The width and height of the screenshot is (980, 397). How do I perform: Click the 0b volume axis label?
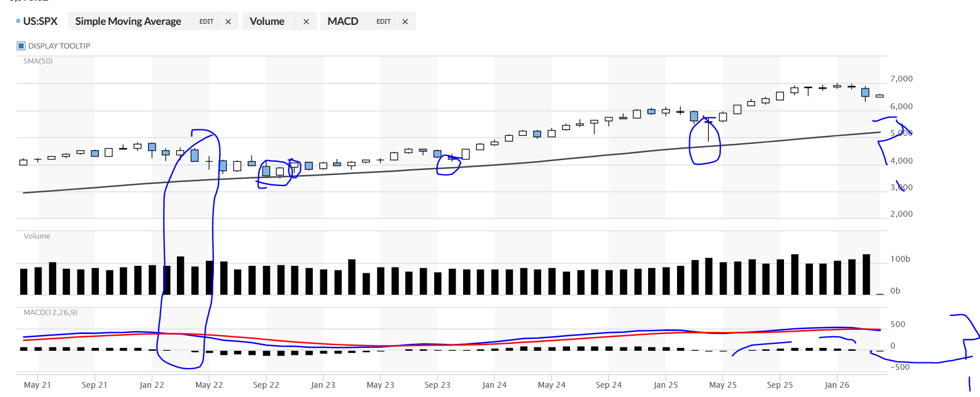[x=895, y=291]
